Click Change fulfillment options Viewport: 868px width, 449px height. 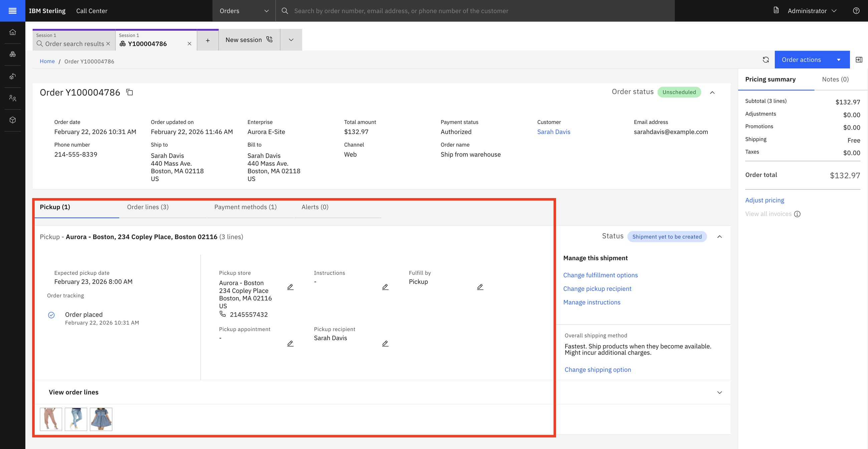601,275
